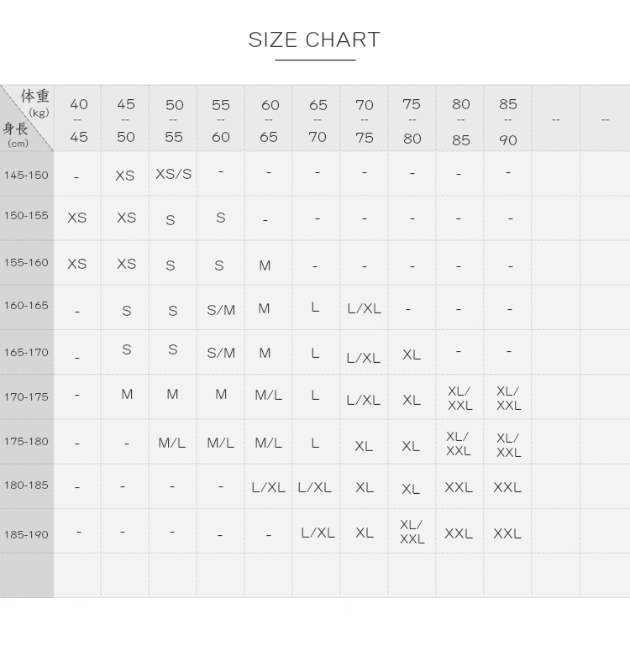Image resolution: width=630 pixels, height=672 pixels.
Task: Select the 85–90 kg weight column header
Action: pyautogui.click(x=507, y=121)
